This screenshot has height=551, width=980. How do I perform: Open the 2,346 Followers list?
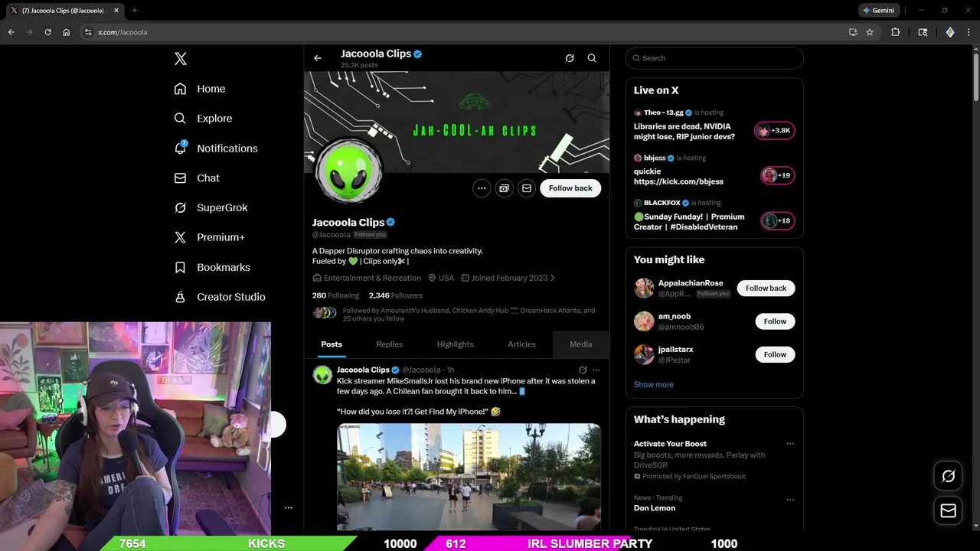point(395,295)
